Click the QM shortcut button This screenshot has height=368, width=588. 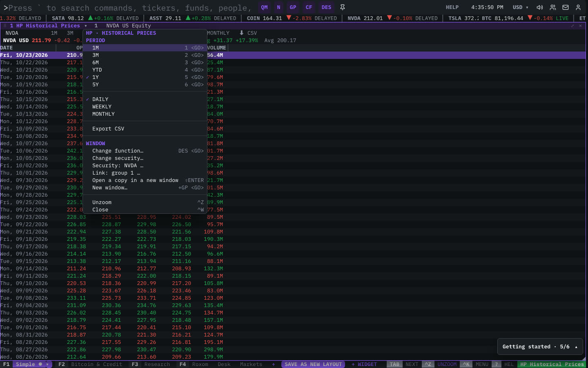coord(265,7)
